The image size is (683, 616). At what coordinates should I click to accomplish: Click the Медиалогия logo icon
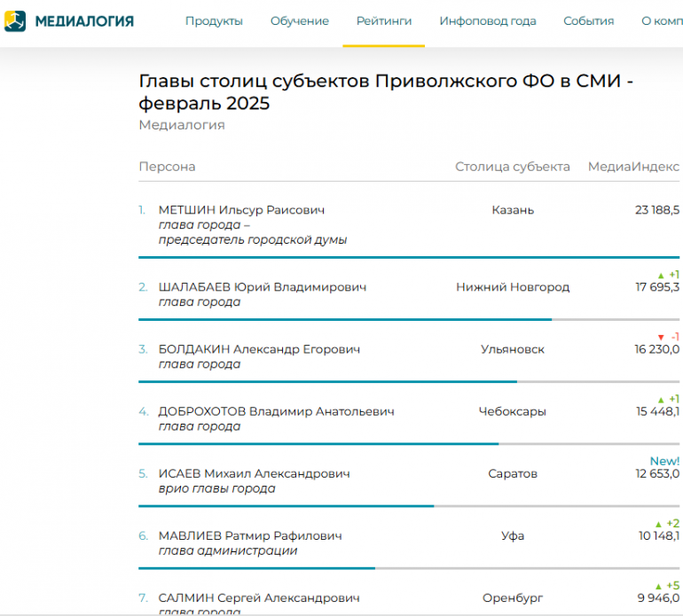[x=16, y=21]
